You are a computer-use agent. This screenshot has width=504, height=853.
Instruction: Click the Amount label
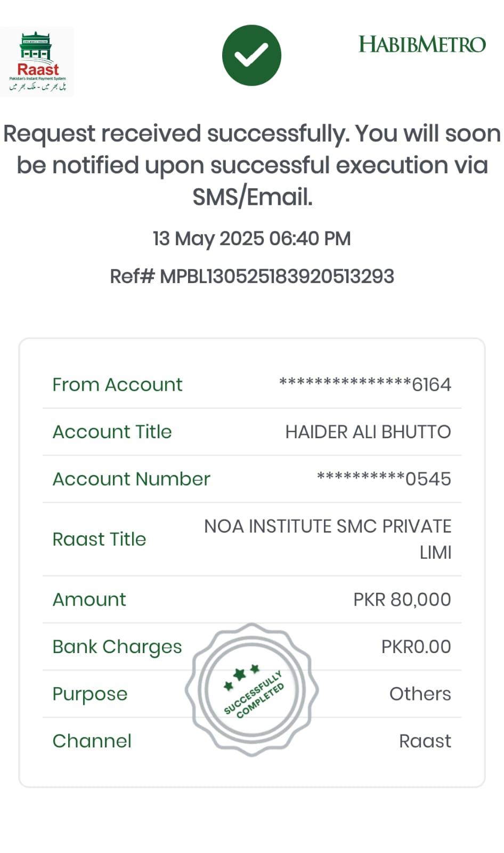tap(89, 599)
